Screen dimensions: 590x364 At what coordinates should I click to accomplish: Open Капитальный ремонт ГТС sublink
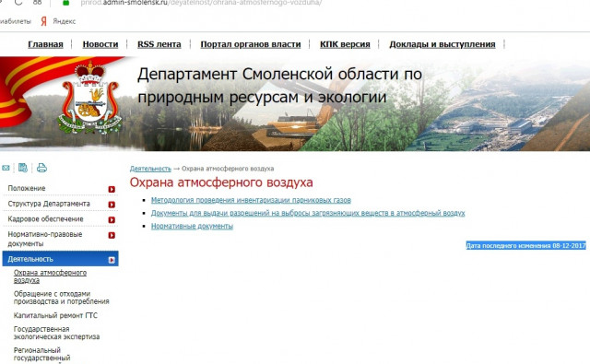pyautogui.click(x=55, y=315)
